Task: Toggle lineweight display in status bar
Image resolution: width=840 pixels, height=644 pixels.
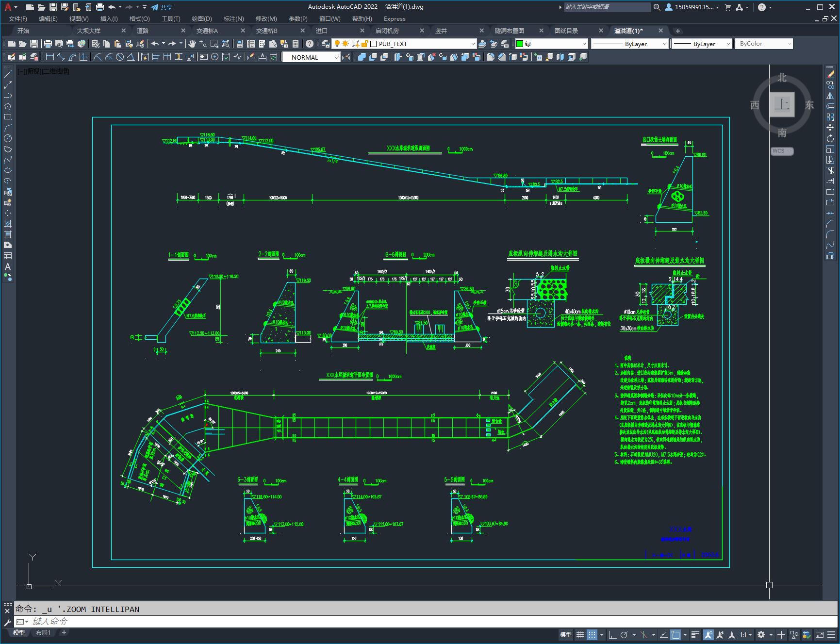Action: (x=695, y=635)
